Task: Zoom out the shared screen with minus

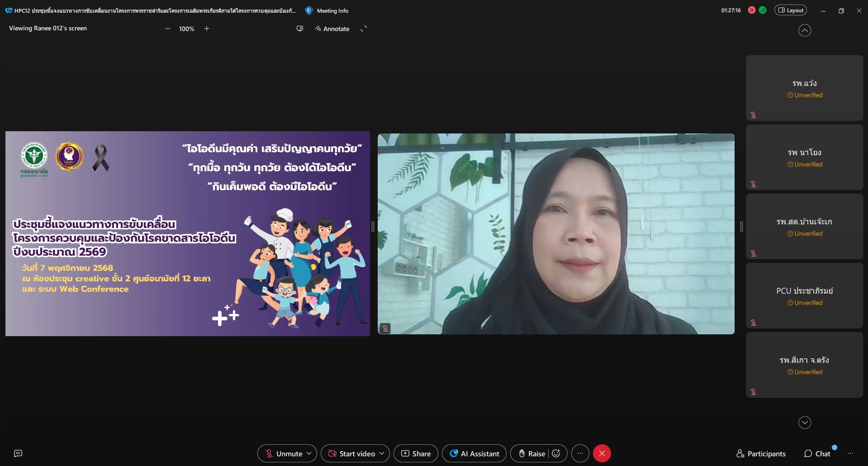Action: 168,29
